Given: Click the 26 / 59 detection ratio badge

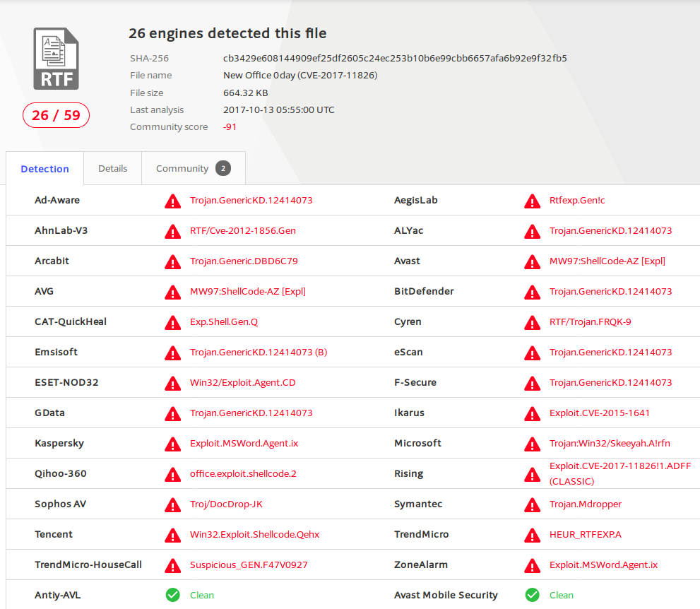Looking at the screenshot, I should click(56, 115).
